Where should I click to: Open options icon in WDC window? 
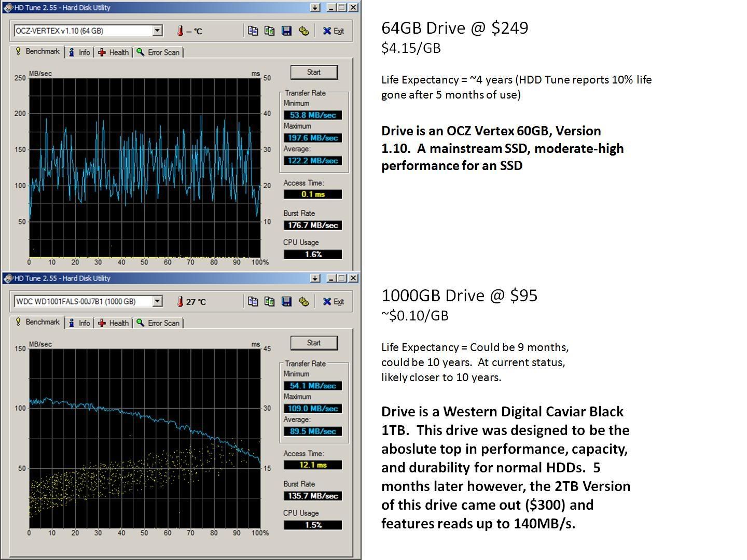click(x=303, y=302)
